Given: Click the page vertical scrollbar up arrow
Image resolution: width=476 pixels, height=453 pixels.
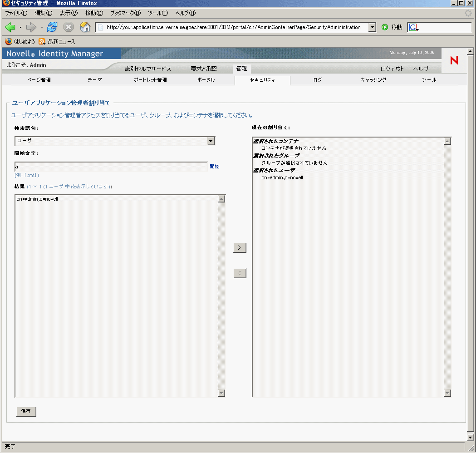Looking at the screenshot, I should click(471, 51).
